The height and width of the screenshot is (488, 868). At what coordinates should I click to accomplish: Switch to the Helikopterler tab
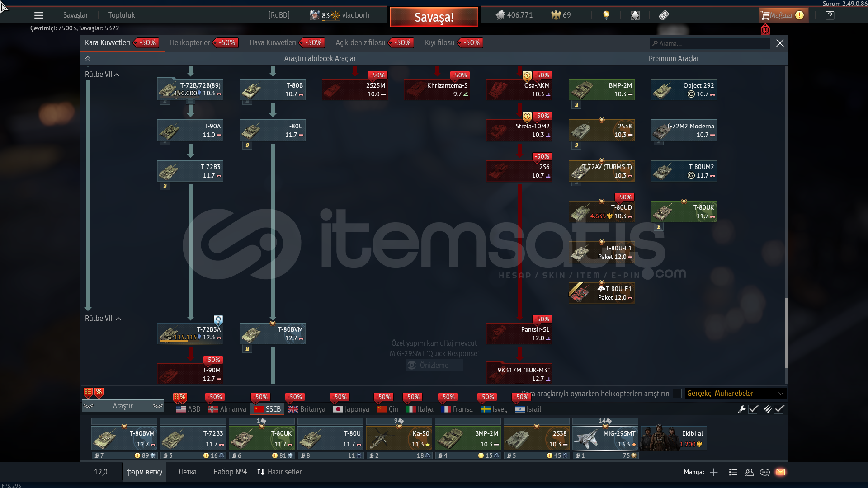click(190, 42)
